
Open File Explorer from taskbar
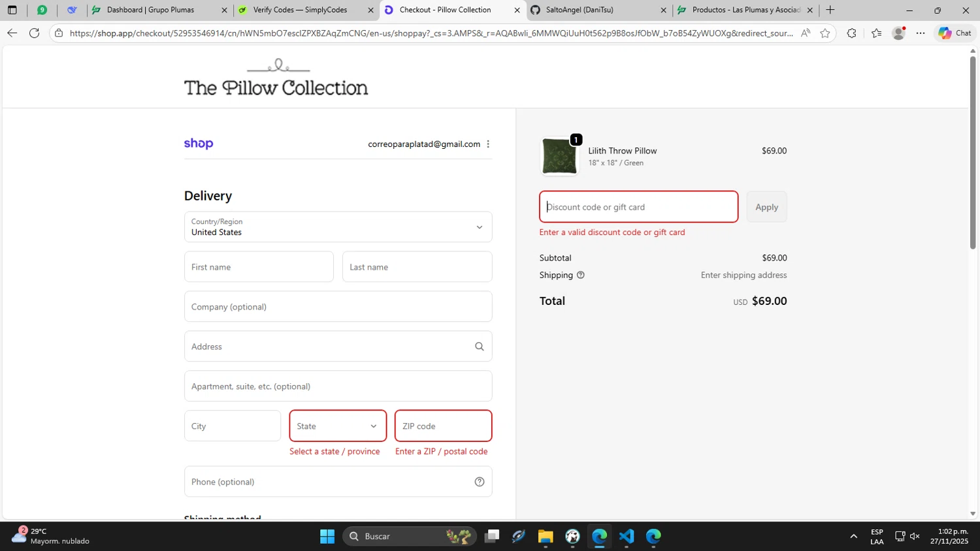546,537
